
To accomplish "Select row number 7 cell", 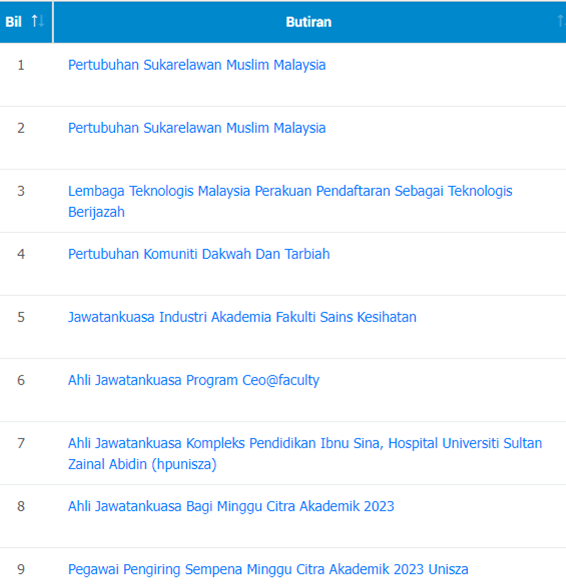I will (21, 443).
